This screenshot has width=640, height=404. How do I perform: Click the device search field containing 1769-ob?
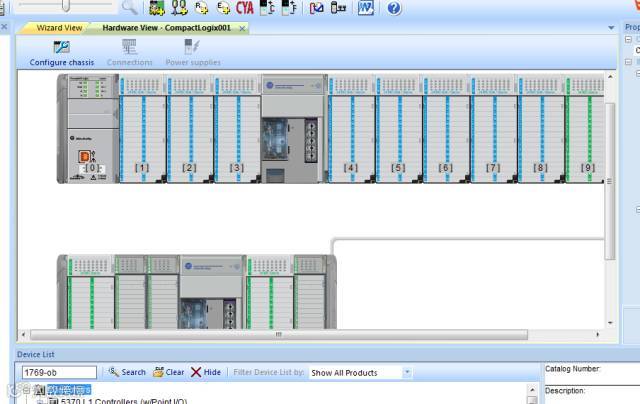(59, 372)
